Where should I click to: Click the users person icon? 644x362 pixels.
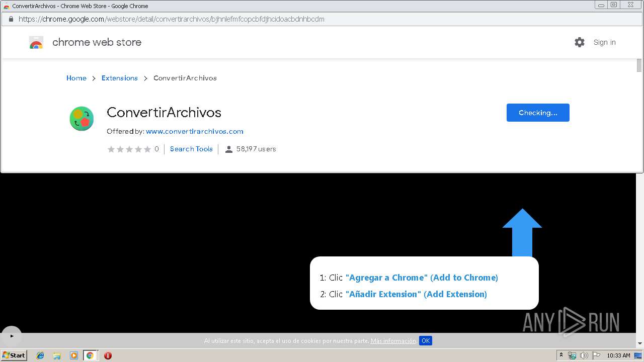(229, 149)
